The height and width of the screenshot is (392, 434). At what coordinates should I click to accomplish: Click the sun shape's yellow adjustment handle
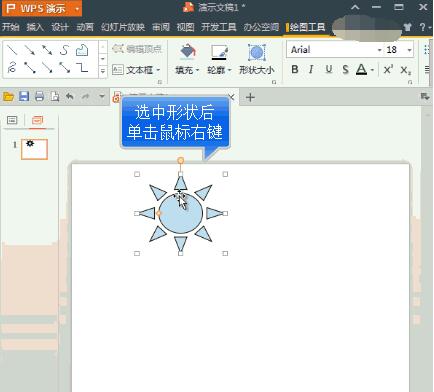click(159, 213)
